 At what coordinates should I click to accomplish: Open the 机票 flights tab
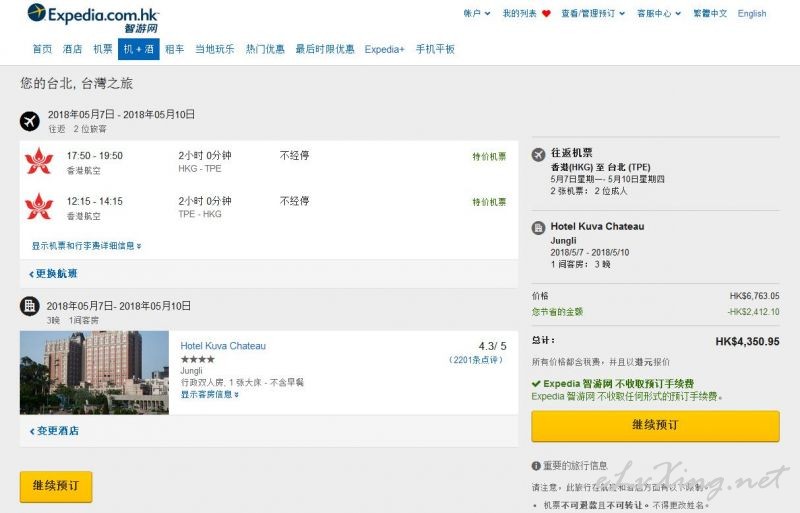tap(103, 49)
